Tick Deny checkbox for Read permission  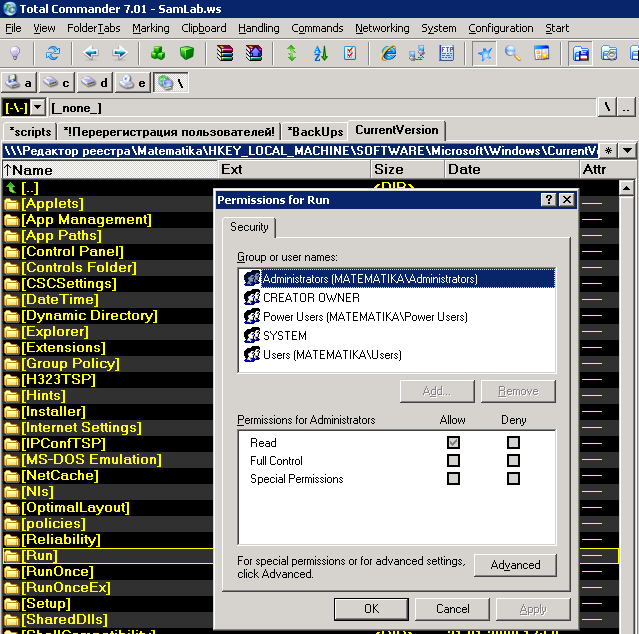(x=513, y=442)
